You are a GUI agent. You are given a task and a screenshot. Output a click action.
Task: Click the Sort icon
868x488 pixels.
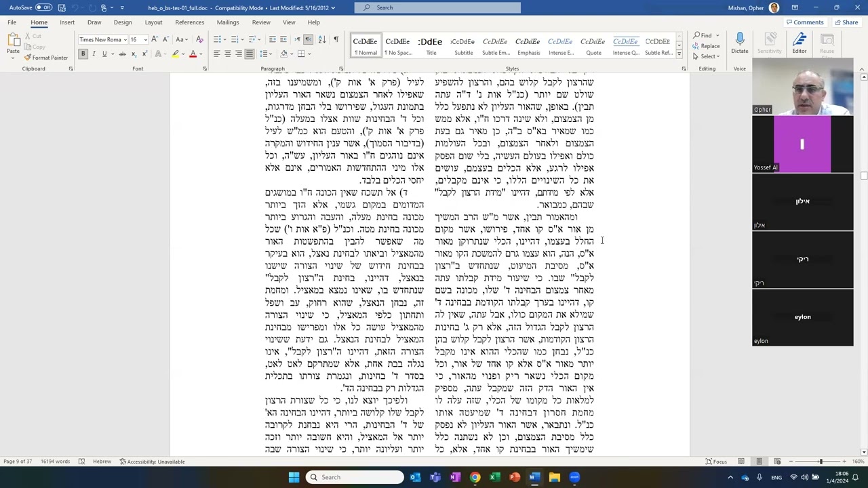point(322,39)
